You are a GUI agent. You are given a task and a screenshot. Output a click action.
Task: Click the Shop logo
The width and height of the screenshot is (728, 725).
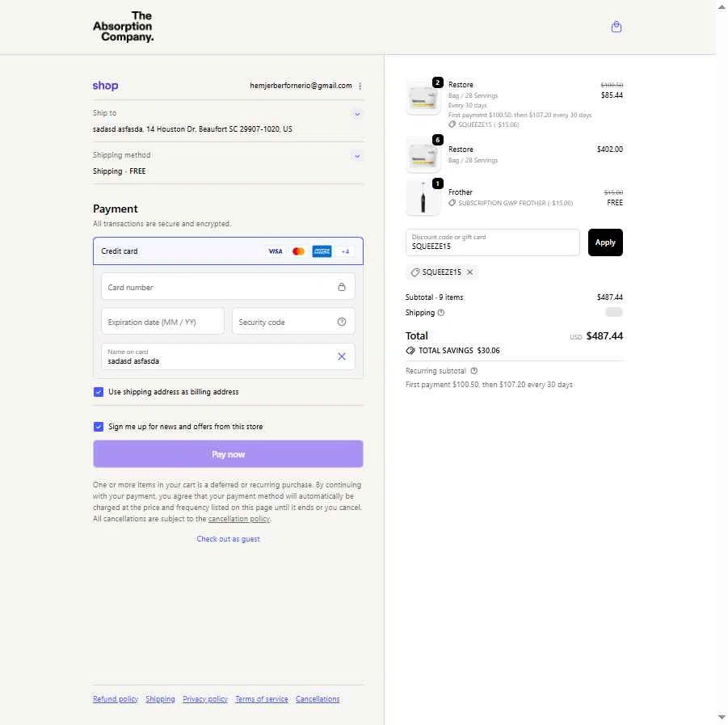pos(105,86)
